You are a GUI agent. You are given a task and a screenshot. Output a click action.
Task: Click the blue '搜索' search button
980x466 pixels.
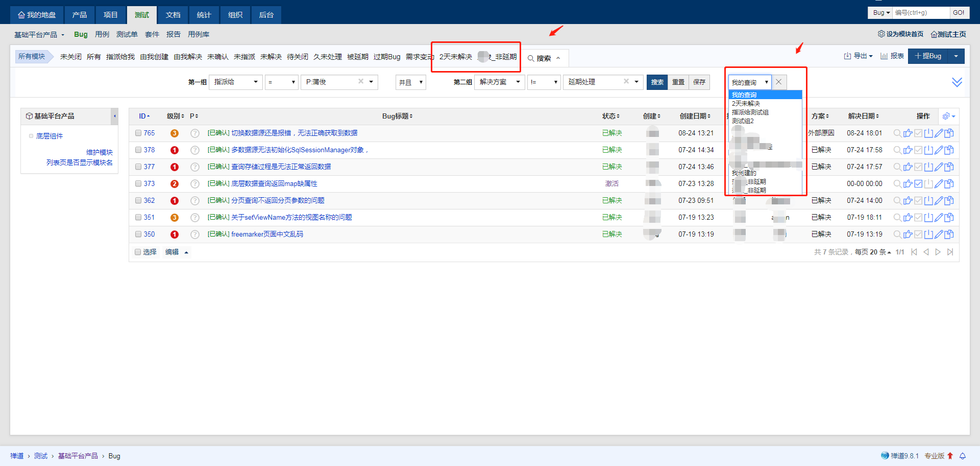click(x=657, y=82)
